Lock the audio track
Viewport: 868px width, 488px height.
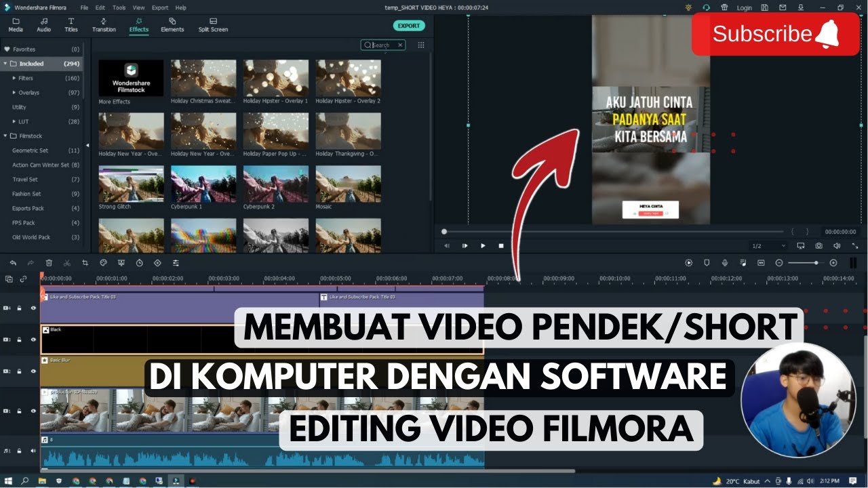pyautogui.click(x=20, y=450)
